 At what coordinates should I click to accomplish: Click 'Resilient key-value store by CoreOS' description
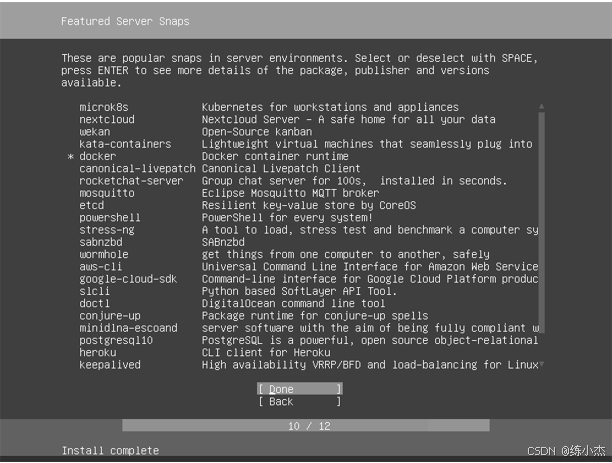pyautogui.click(x=309, y=205)
